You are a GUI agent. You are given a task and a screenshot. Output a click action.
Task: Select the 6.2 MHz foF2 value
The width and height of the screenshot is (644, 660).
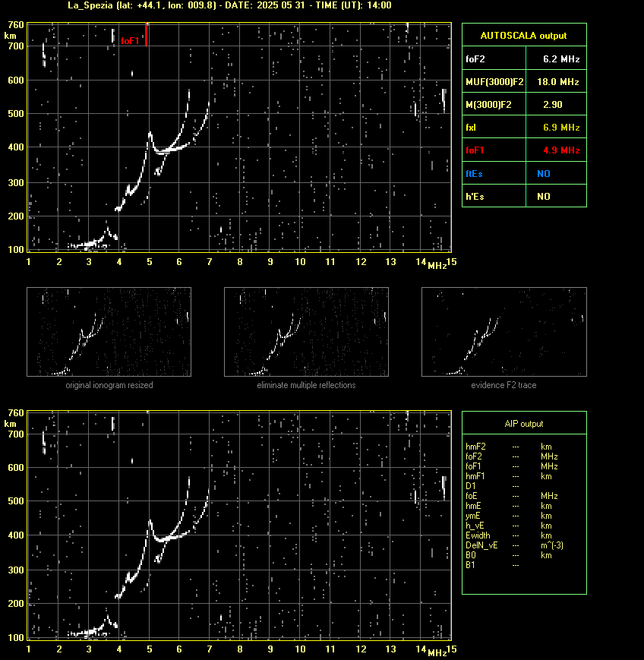click(561, 59)
